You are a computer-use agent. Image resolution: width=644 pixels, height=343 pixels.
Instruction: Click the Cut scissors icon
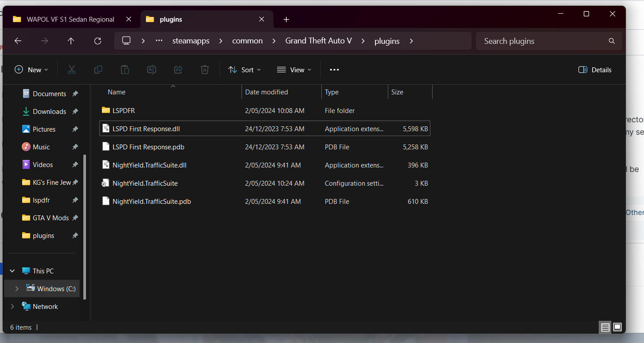click(72, 70)
